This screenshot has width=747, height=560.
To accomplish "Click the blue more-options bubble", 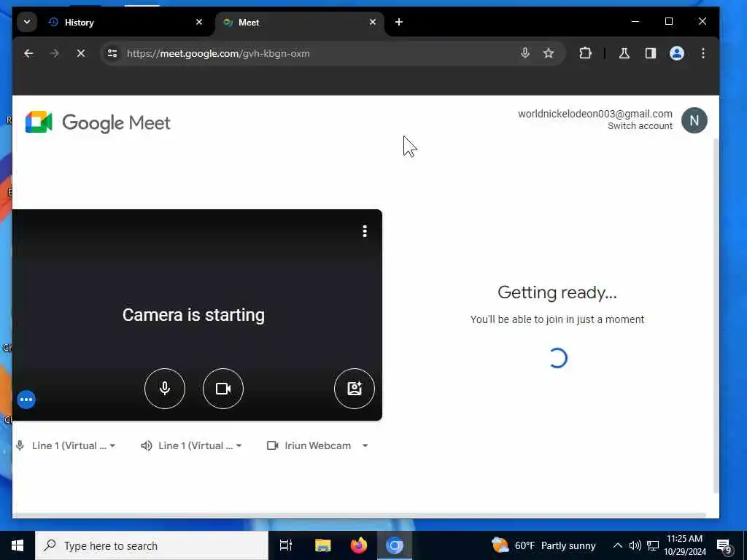I will tap(26, 400).
